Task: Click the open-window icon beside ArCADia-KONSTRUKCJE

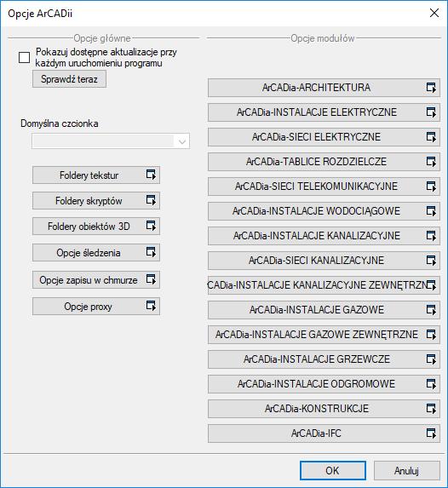Action: click(x=431, y=409)
